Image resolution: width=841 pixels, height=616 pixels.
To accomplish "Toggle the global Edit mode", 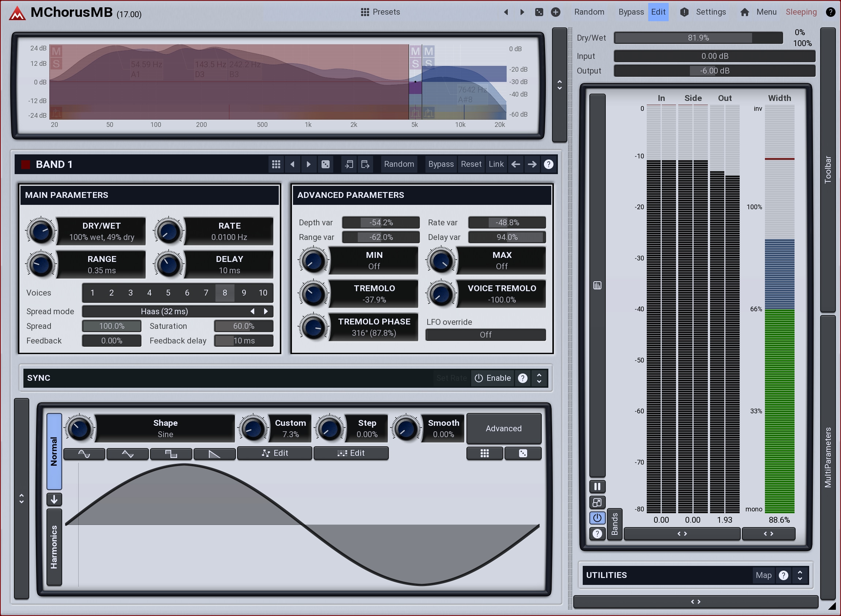I will [x=658, y=12].
